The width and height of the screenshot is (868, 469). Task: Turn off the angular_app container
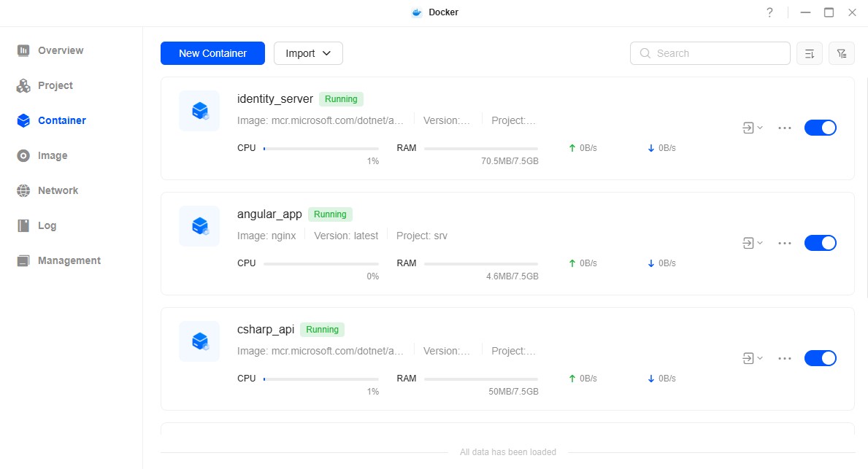click(820, 243)
